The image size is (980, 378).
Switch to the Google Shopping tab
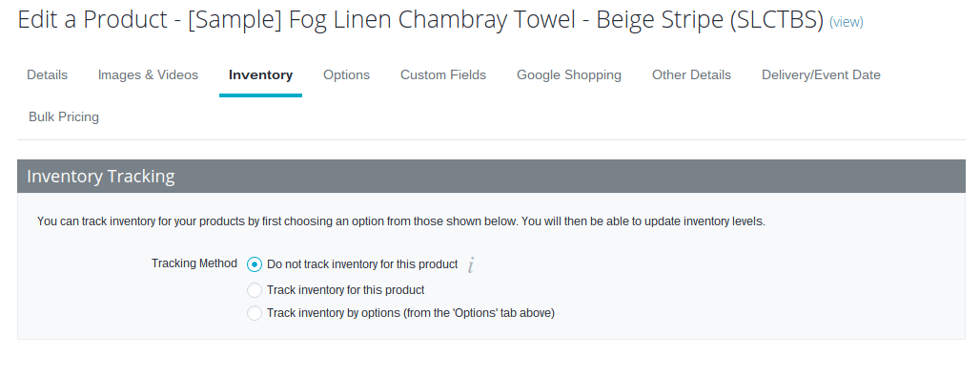point(569,75)
